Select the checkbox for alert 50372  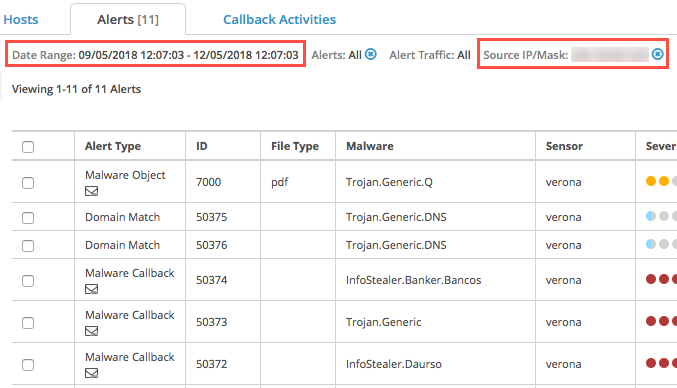click(x=28, y=365)
